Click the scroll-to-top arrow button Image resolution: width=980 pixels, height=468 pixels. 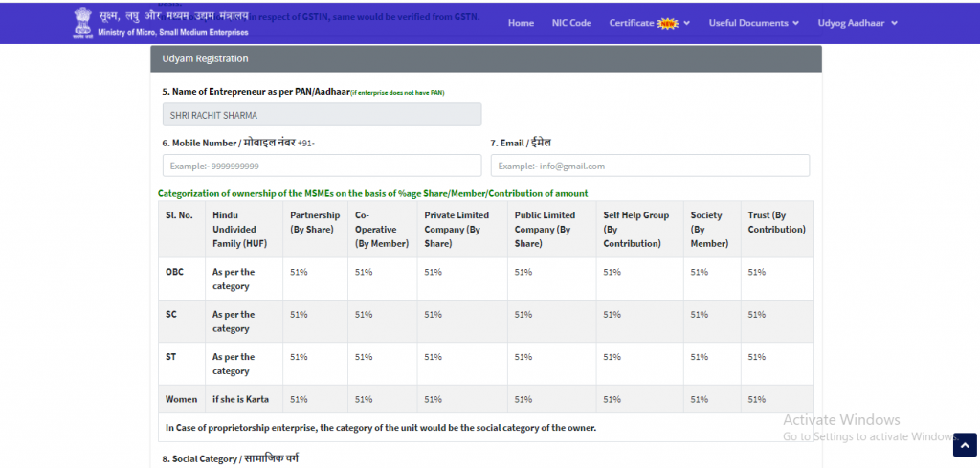[965, 444]
